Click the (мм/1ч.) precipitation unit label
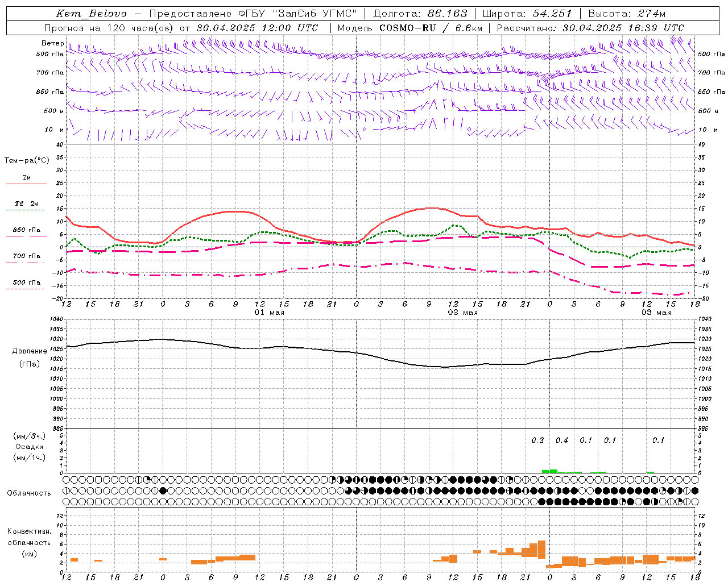728x582 pixels. [30, 458]
